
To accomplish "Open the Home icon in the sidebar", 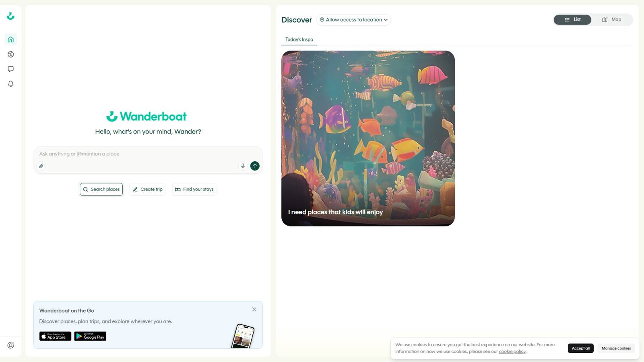I will click(11, 39).
